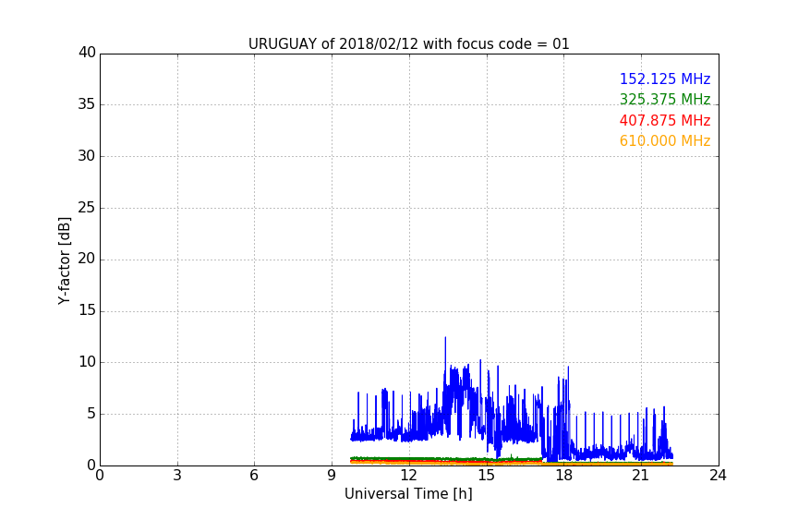
Task: Click the y-axis tick label 20
Action: pos(87,259)
